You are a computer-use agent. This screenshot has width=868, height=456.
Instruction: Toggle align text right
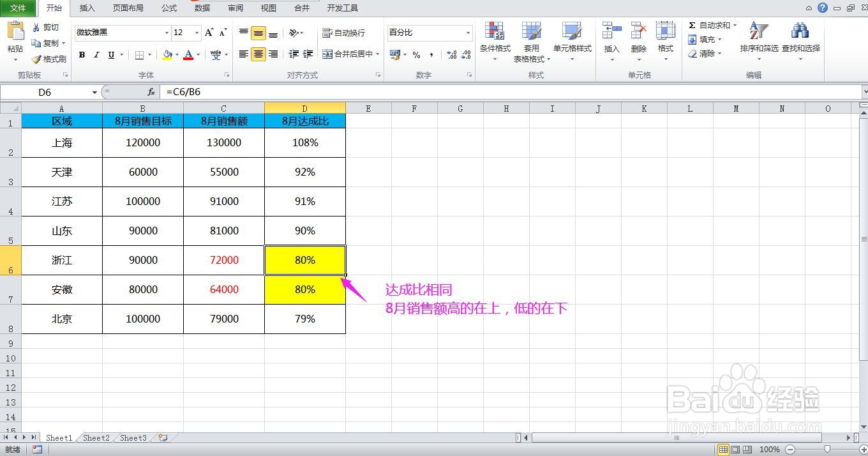[x=273, y=54]
